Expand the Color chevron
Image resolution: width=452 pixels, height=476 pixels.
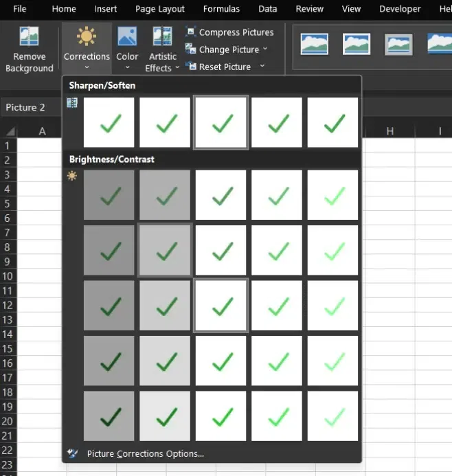pos(128,67)
